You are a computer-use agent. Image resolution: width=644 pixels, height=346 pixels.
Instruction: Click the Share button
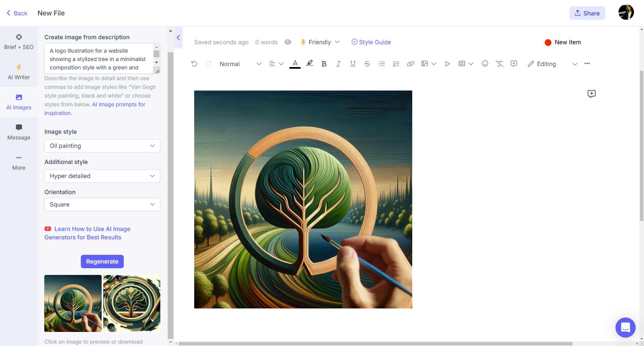[x=587, y=13]
